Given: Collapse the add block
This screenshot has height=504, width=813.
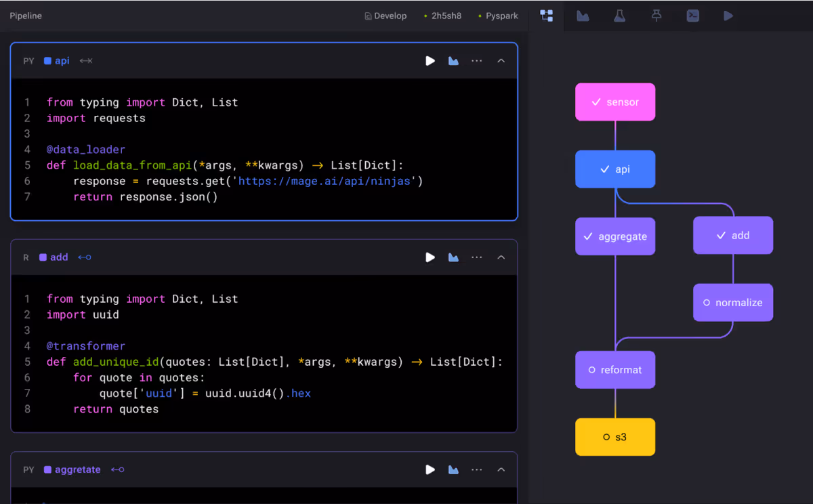Looking at the screenshot, I should [x=501, y=257].
